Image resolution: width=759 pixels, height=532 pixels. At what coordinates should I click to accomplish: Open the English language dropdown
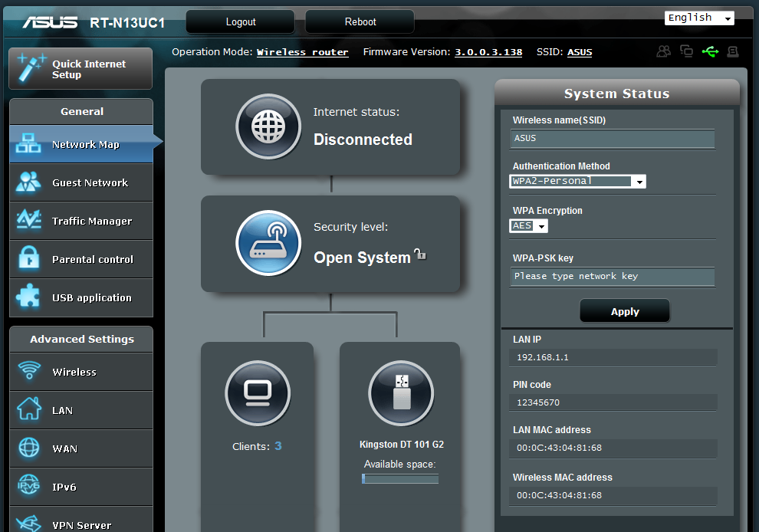pyautogui.click(x=699, y=18)
